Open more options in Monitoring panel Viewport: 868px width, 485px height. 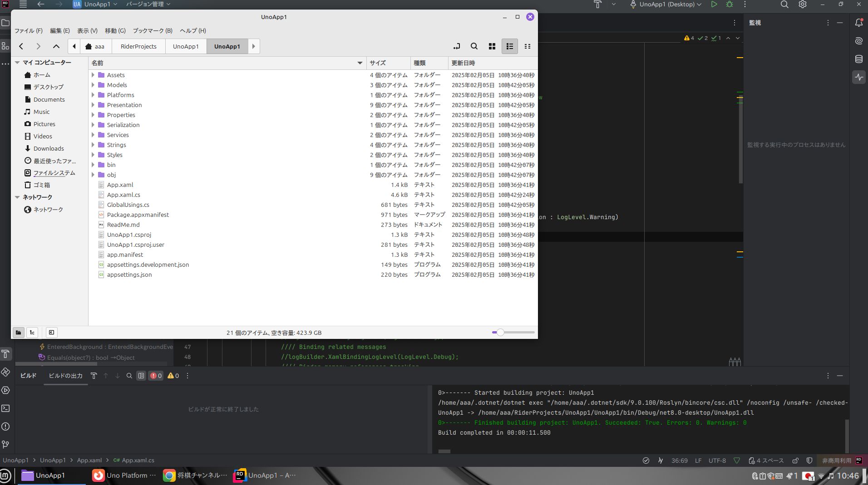(828, 23)
